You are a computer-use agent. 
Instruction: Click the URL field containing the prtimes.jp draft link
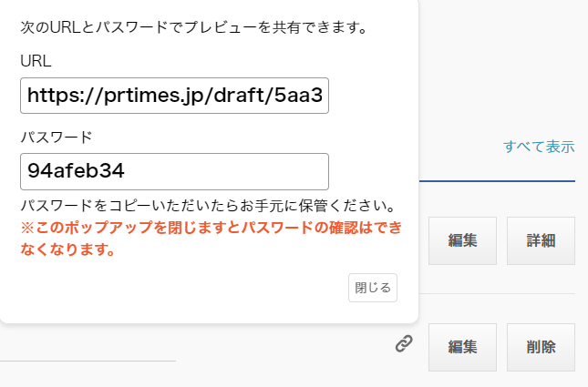[173, 96]
